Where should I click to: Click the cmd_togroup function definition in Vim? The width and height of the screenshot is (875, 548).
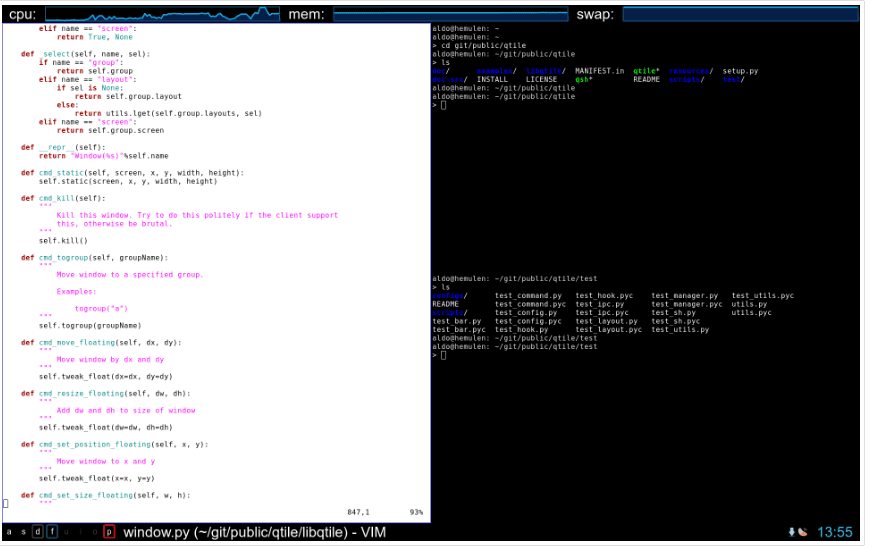coord(94,258)
